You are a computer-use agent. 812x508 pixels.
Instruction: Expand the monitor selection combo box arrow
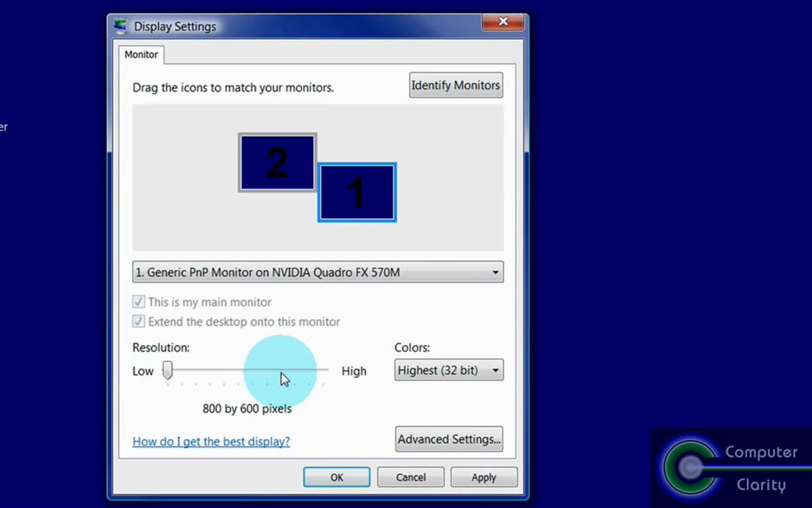(x=495, y=272)
